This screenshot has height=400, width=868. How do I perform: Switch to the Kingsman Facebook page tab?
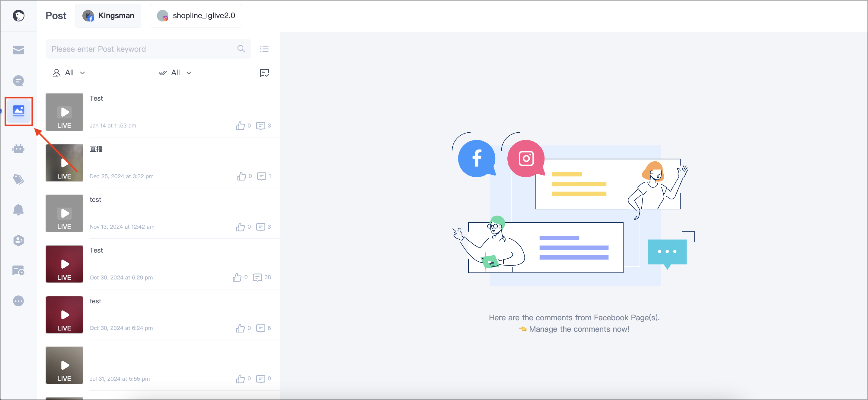108,15
